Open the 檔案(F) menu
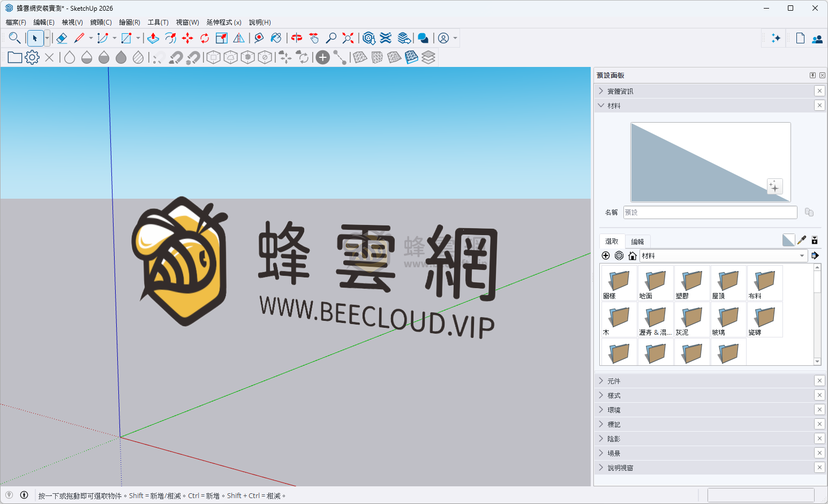The height and width of the screenshot is (504, 828). (x=16, y=22)
